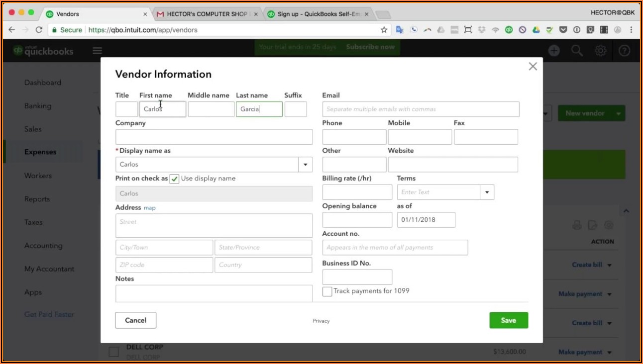Click the QuickBooks extension icon in Chrome toolbar

tap(509, 30)
